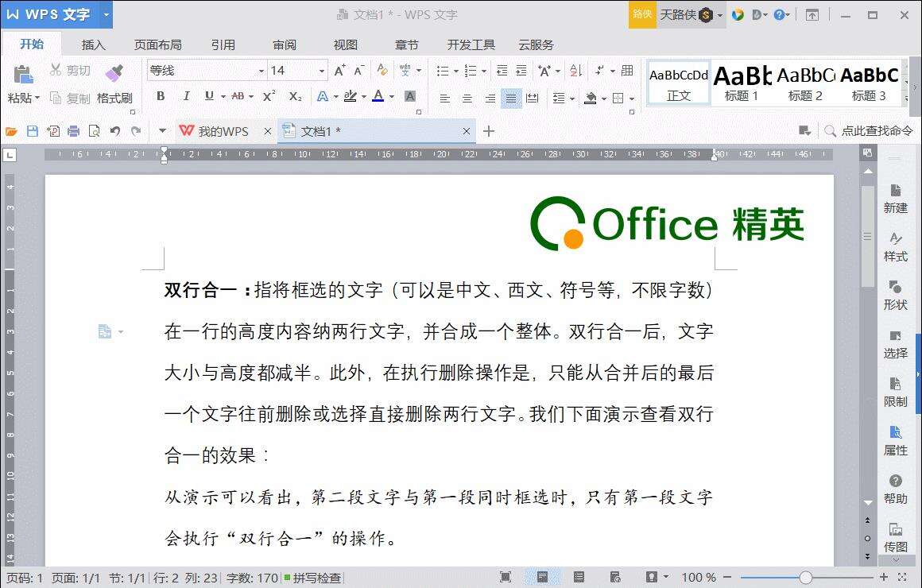Click 拼写检查 in the status bar
Image resolution: width=922 pixels, height=588 pixels.
tap(313, 578)
